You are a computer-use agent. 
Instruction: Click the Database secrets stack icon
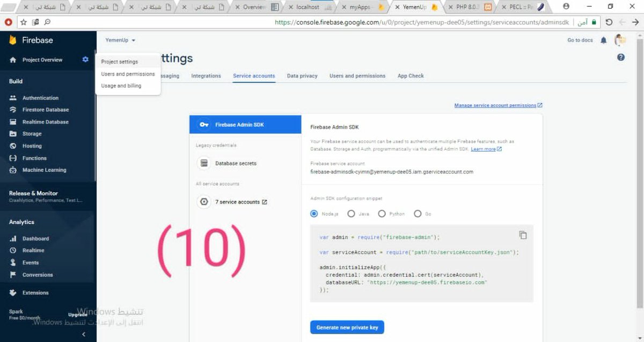tap(204, 163)
